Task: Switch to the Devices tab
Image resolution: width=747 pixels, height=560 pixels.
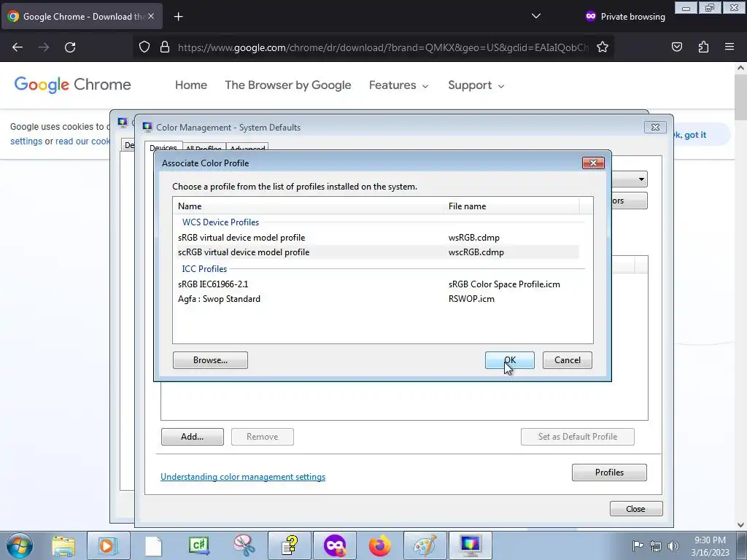Action: click(163, 147)
